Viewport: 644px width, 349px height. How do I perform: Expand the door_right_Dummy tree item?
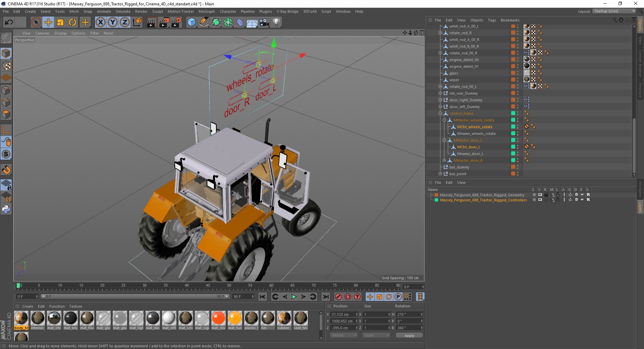click(x=440, y=100)
